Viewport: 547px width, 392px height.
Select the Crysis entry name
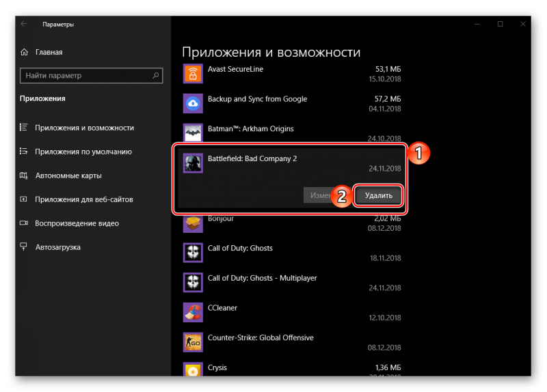pos(217,367)
